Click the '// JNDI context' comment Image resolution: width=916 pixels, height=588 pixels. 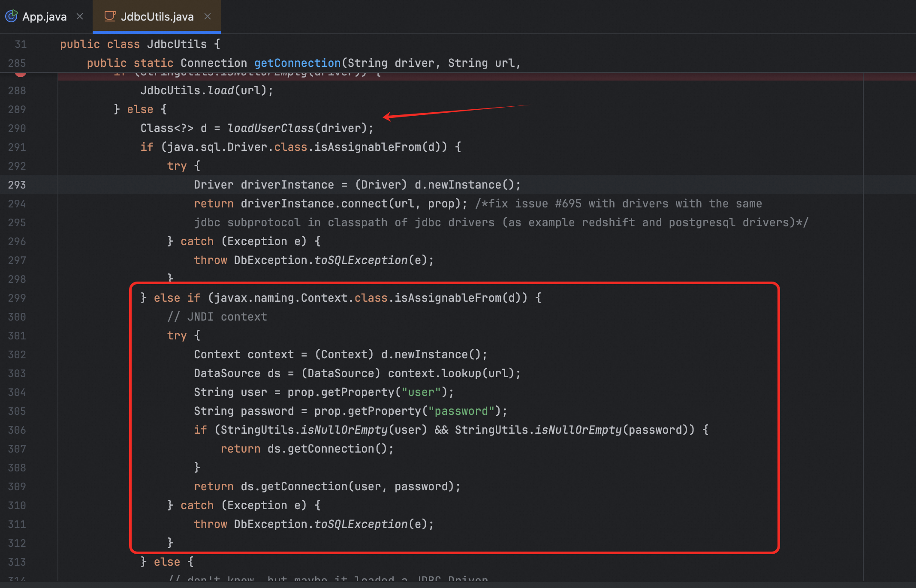(217, 317)
